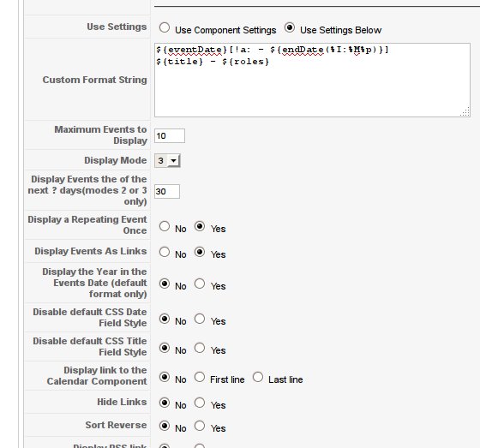
Task: Select Use Settings Below option
Action: (x=290, y=27)
